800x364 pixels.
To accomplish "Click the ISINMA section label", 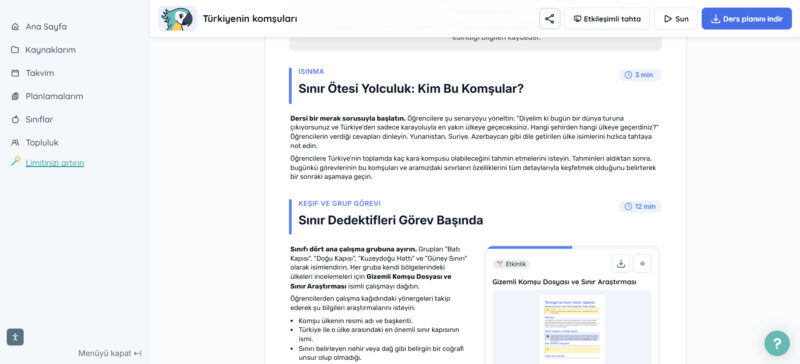I will [311, 71].
